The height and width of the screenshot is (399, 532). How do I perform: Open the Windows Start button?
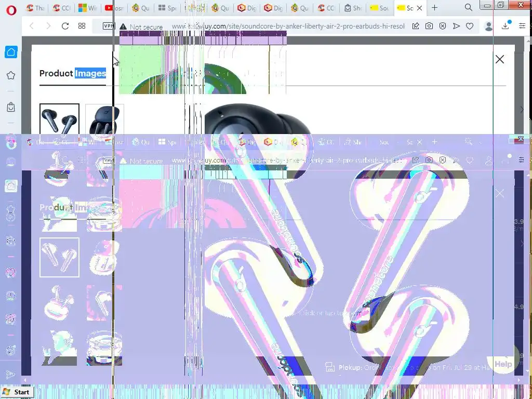17,392
